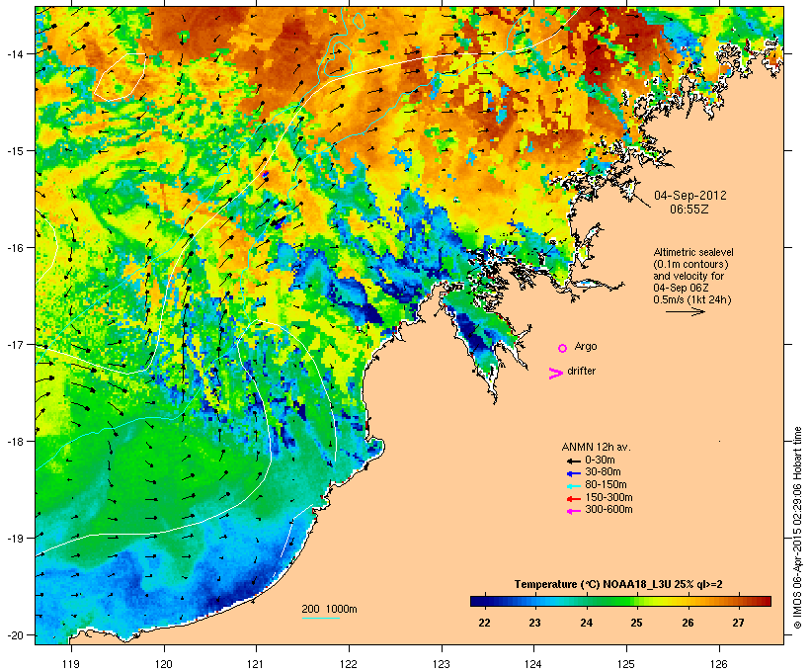Click the 'Argo' legend label
Image resolution: width=810 pixels, height=672 pixels.
click(x=586, y=346)
